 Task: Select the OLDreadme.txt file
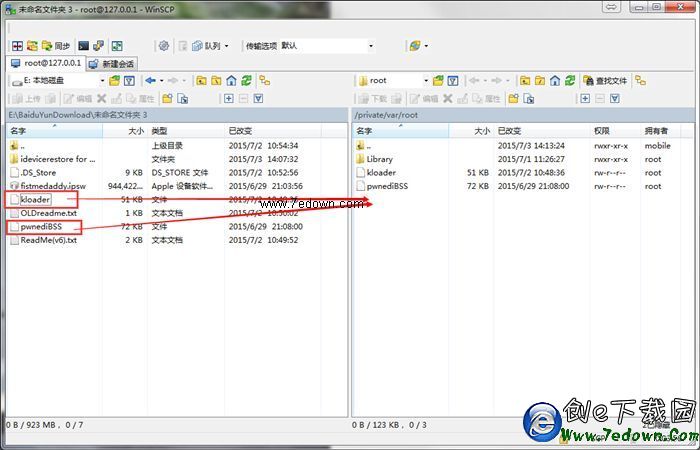pyautogui.click(x=43, y=213)
